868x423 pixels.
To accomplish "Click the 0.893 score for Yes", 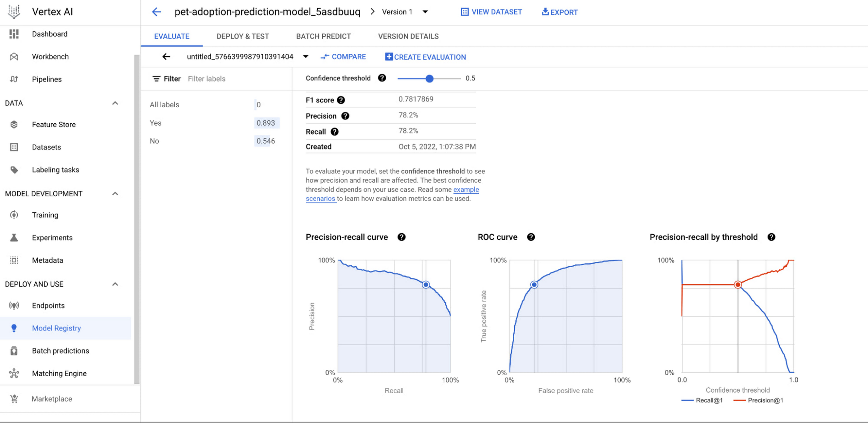I will [266, 123].
